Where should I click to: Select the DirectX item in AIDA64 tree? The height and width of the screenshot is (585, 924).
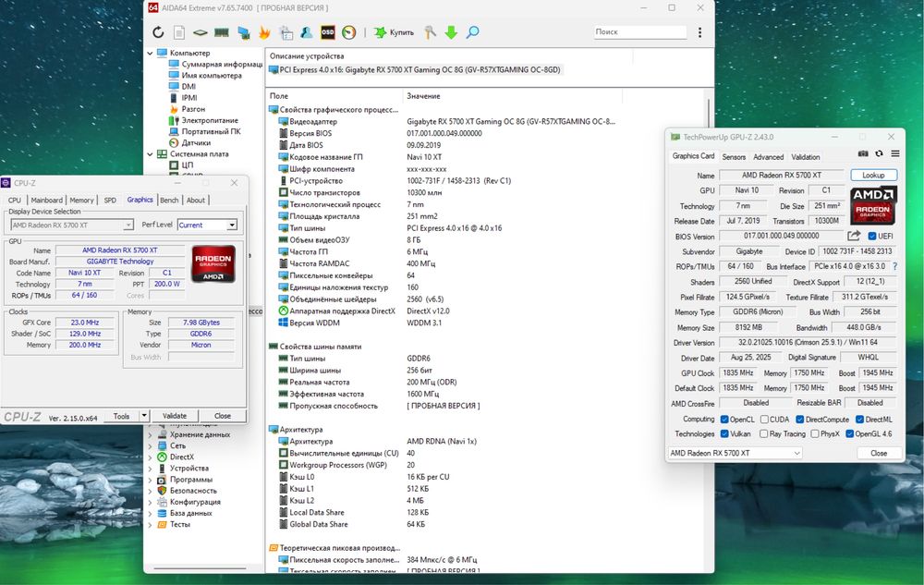(181, 457)
